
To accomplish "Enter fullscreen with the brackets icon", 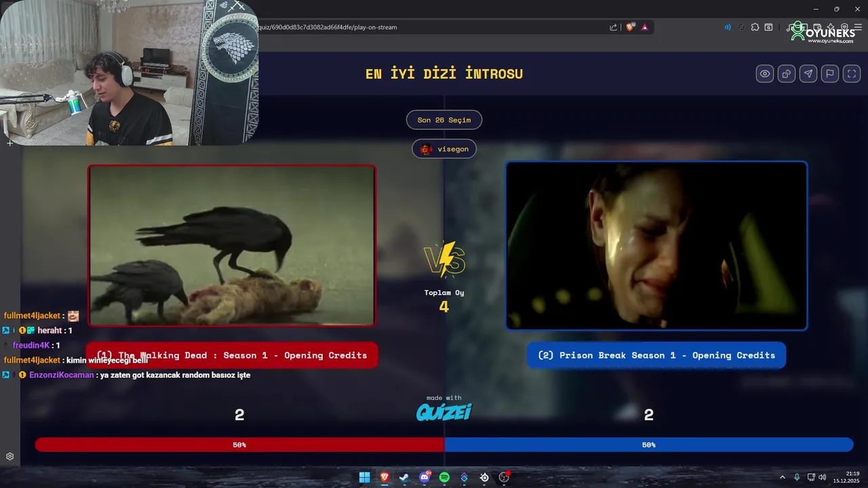I will (x=852, y=74).
